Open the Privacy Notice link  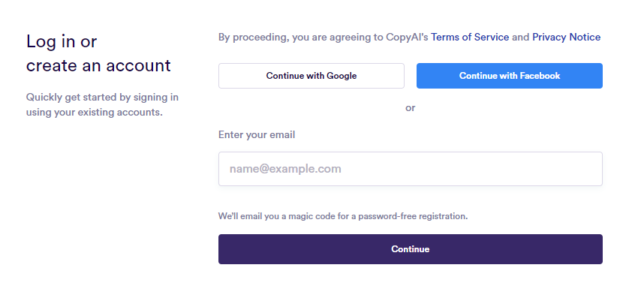[x=566, y=37]
